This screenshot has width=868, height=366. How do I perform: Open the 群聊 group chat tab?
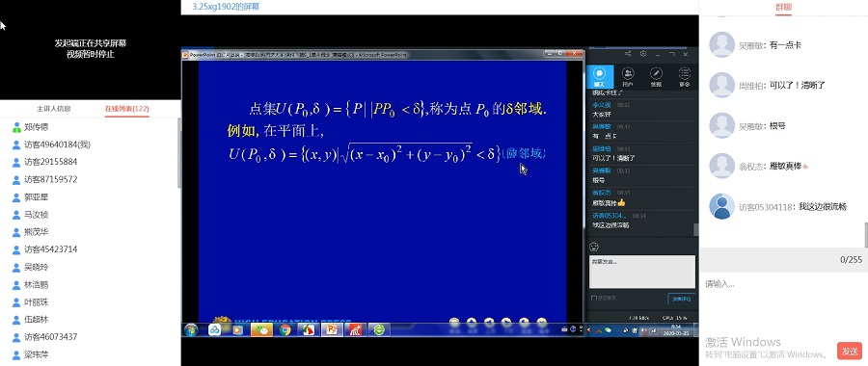pos(783,7)
